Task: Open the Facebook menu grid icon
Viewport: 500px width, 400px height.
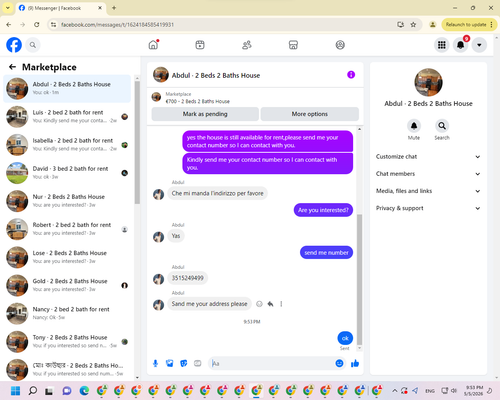Action: [442, 45]
